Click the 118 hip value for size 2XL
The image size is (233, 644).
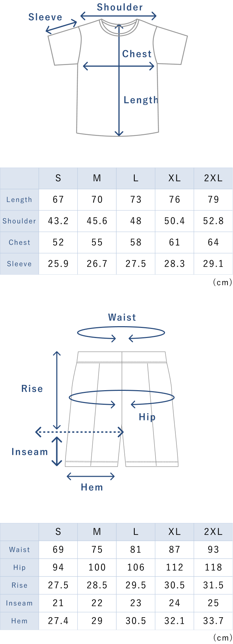click(x=213, y=567)
